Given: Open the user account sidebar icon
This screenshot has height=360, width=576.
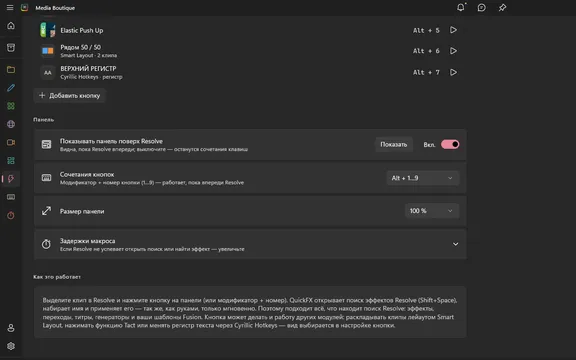Looking at the screenshot, I should [11, 328].
